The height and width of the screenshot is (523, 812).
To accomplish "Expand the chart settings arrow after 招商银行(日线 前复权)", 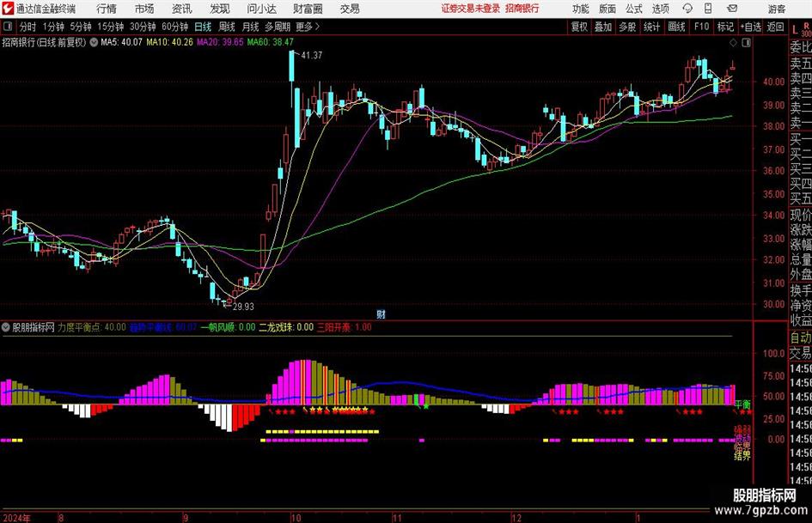I will tap(94, 42).
